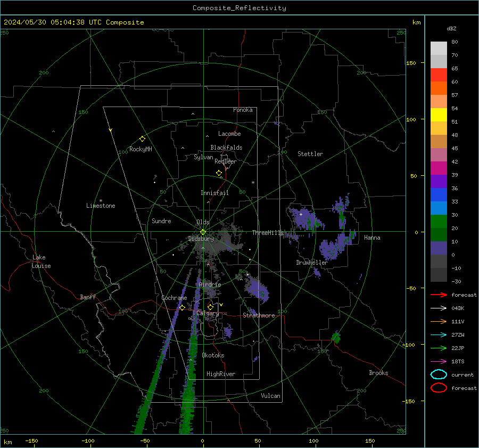Pick the magenta swatch between 42 and 39
This screenshot has width=479, height=448.
439,168
